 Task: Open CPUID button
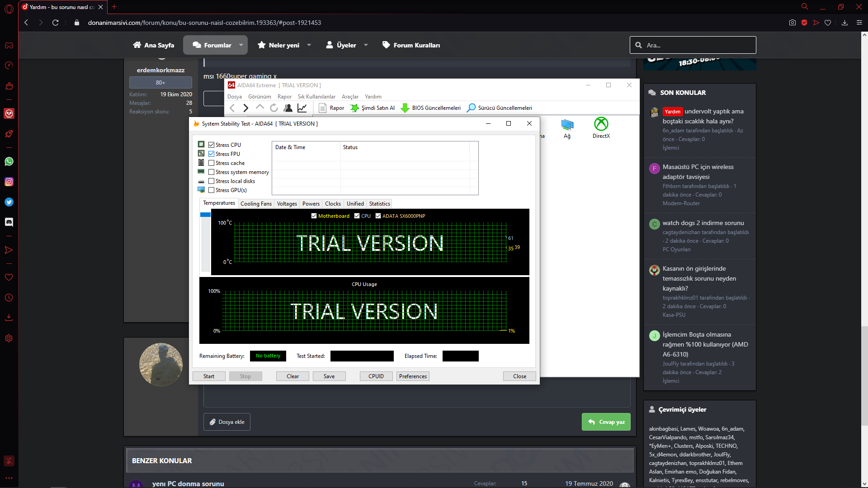[x=376, y=376]
